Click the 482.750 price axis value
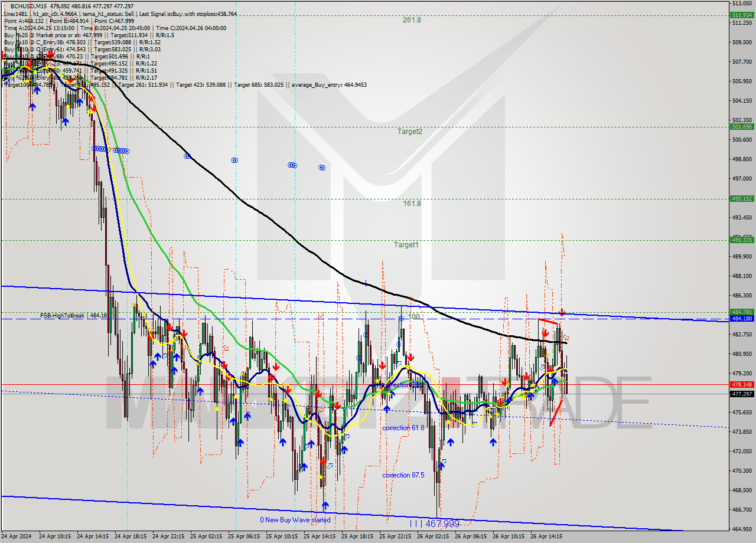 (741, 335)
